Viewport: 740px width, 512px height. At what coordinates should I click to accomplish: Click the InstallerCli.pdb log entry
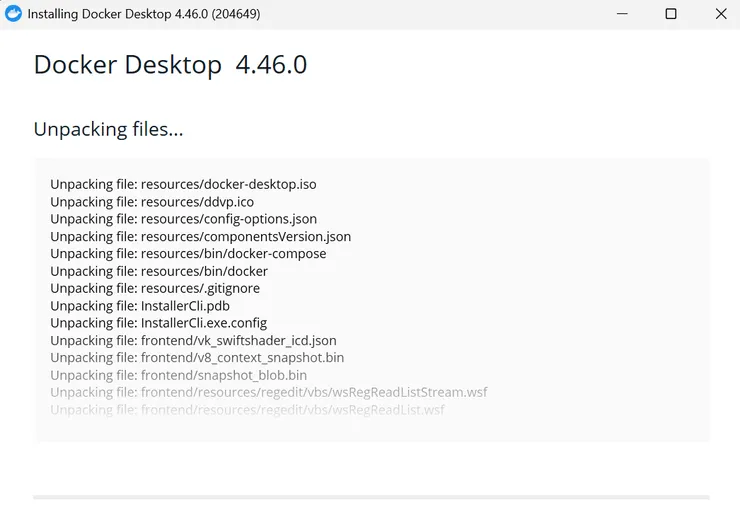click(x=140, y=306)
